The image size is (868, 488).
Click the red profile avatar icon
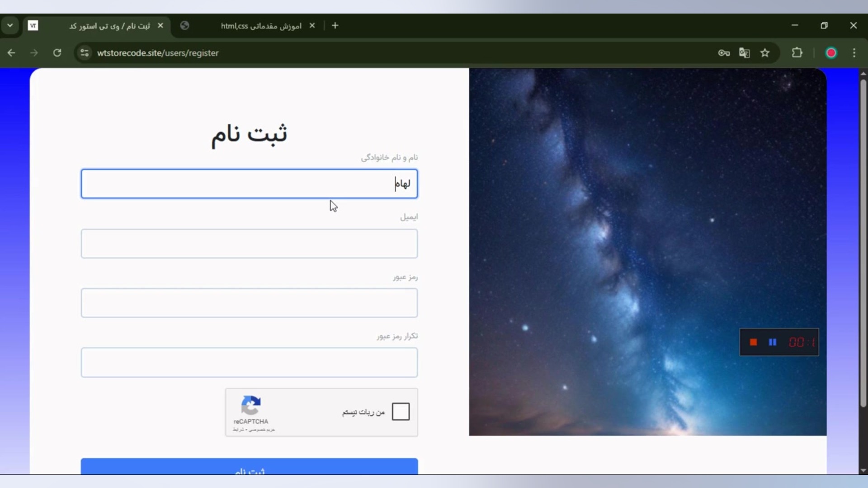831,53
